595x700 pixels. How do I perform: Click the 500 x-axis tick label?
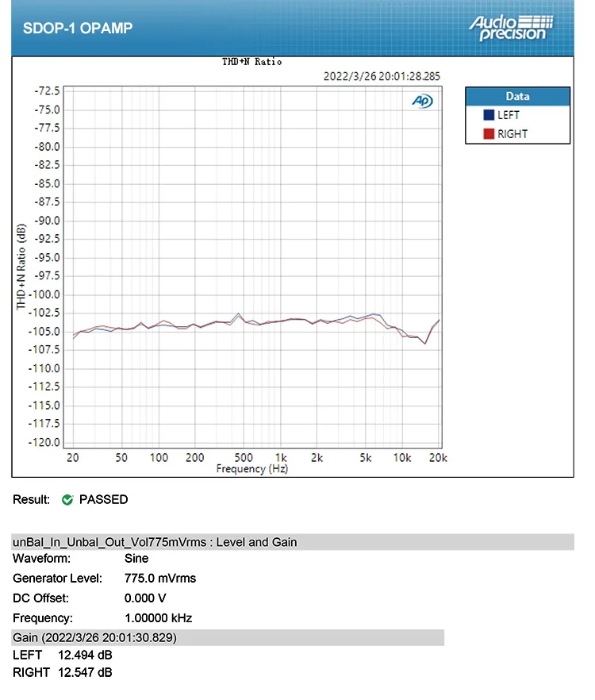244,458
